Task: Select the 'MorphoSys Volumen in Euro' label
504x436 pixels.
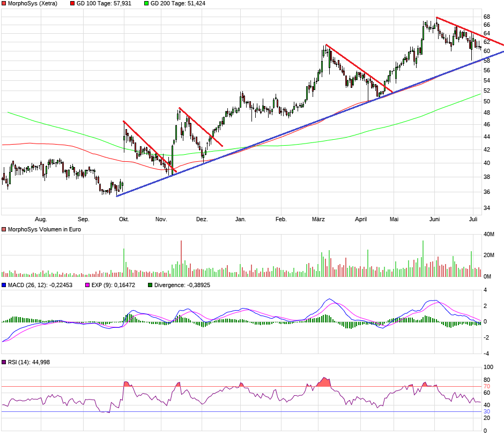Action: click(45, 230)
